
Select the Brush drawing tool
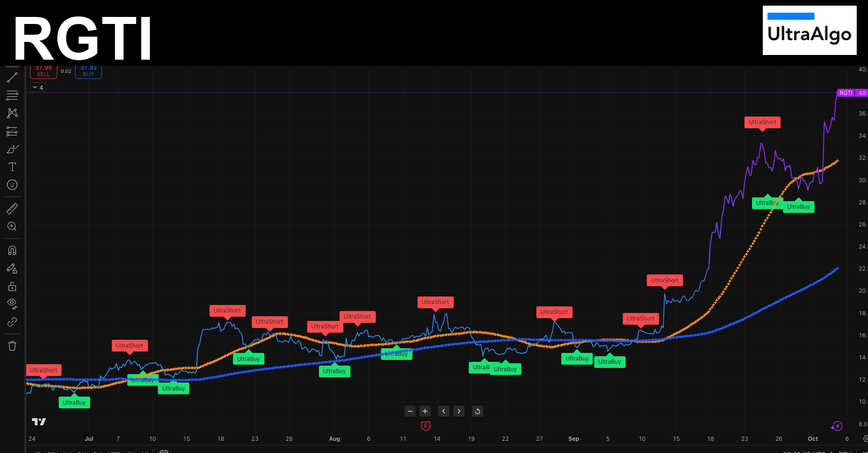[12, 149]
